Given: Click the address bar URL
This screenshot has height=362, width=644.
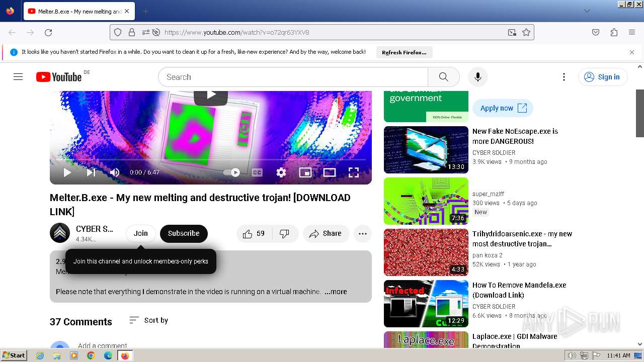Looking at the screenshot, I should point(236,32).
